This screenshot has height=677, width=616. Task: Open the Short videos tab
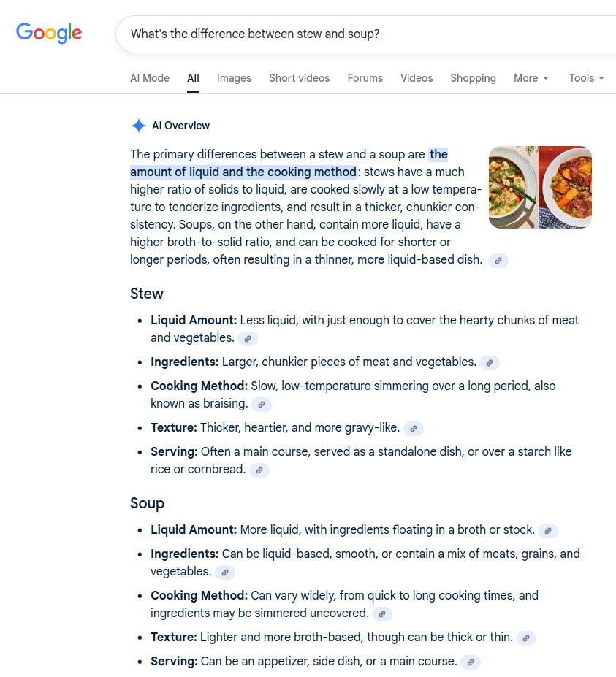click(x=299, y=78)
